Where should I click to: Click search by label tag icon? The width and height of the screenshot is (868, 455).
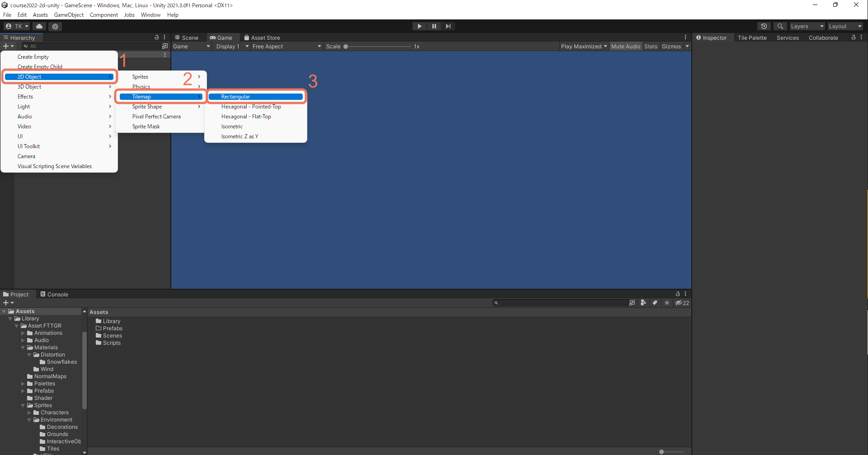point(655,303)
